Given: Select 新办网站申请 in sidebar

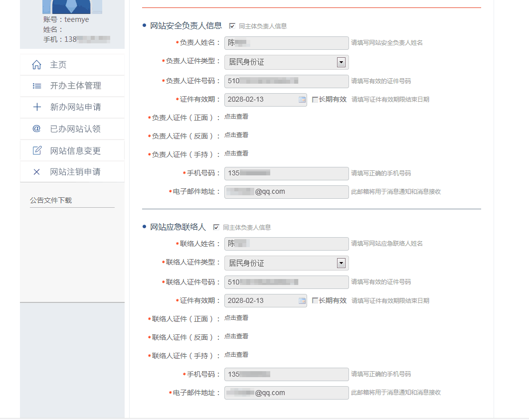Looking at the screenshot, I should pos(72,107).
